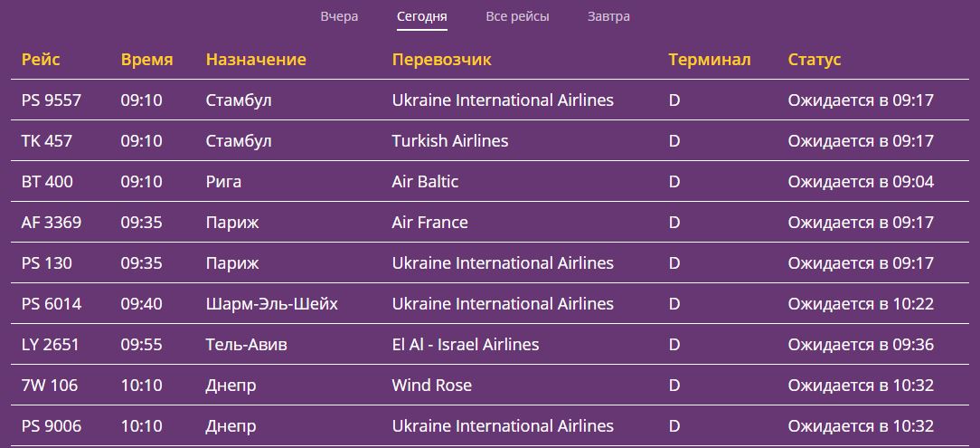Click the Время column header
980x448 pixels.
click(146, 60)
